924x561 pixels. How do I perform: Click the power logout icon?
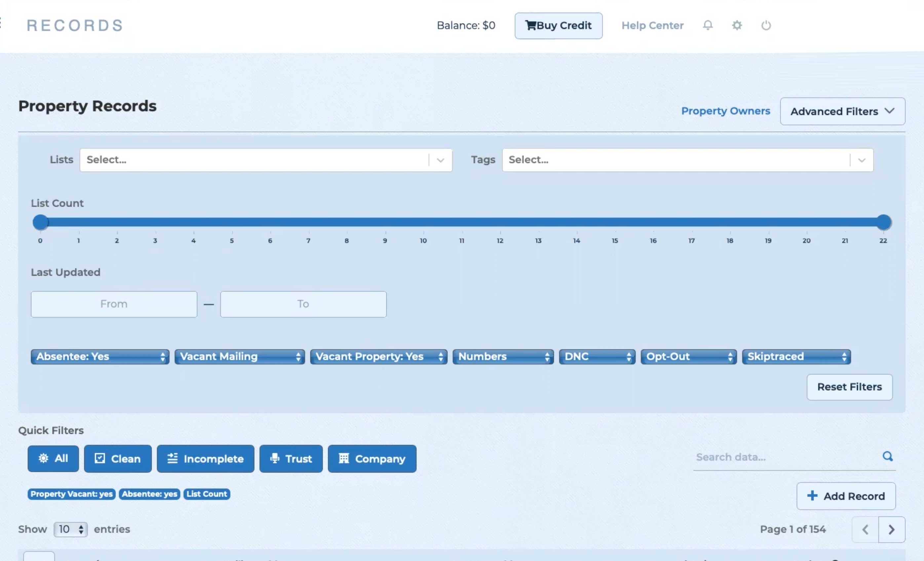766,25
